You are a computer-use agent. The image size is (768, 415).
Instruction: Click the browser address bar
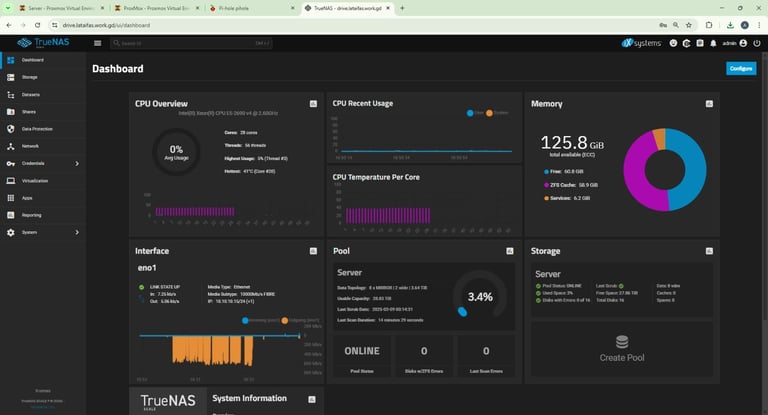(353, 25)
